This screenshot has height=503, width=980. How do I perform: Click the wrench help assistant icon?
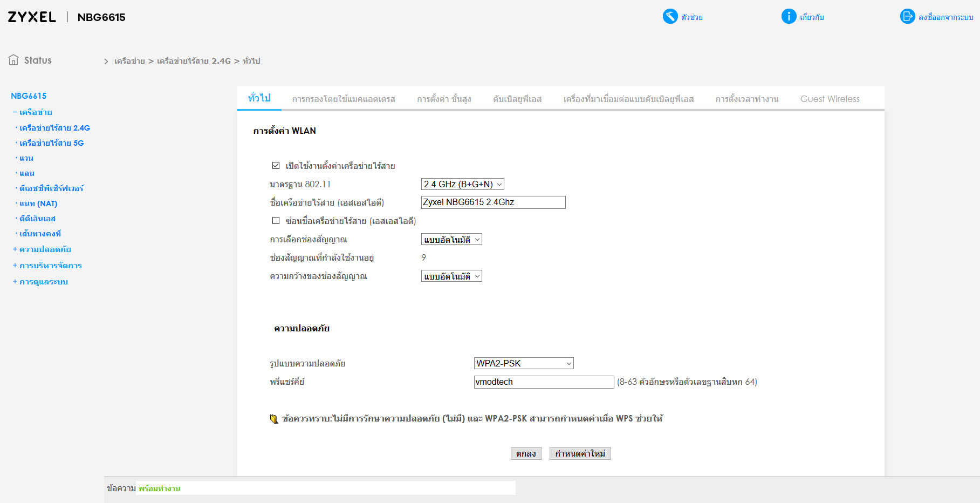[x=670, y=17]
